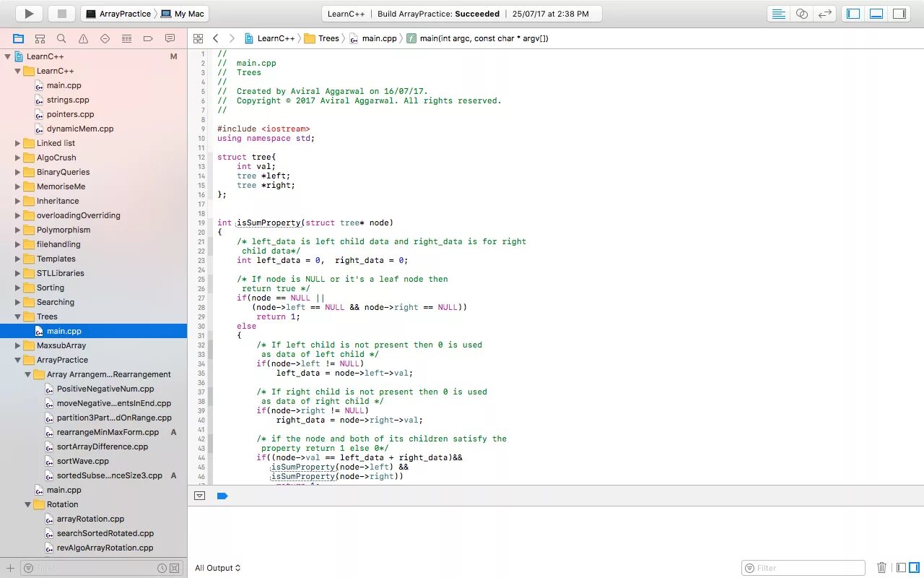
Task: Select Trees folder in the jump bar
Action: [321, 38]
